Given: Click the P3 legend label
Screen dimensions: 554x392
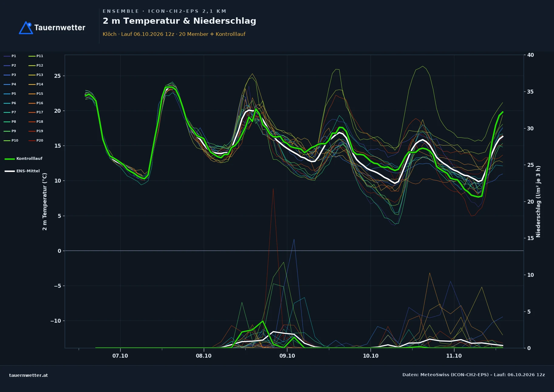Looking at the screenshot, I should [x=14, y=75].
